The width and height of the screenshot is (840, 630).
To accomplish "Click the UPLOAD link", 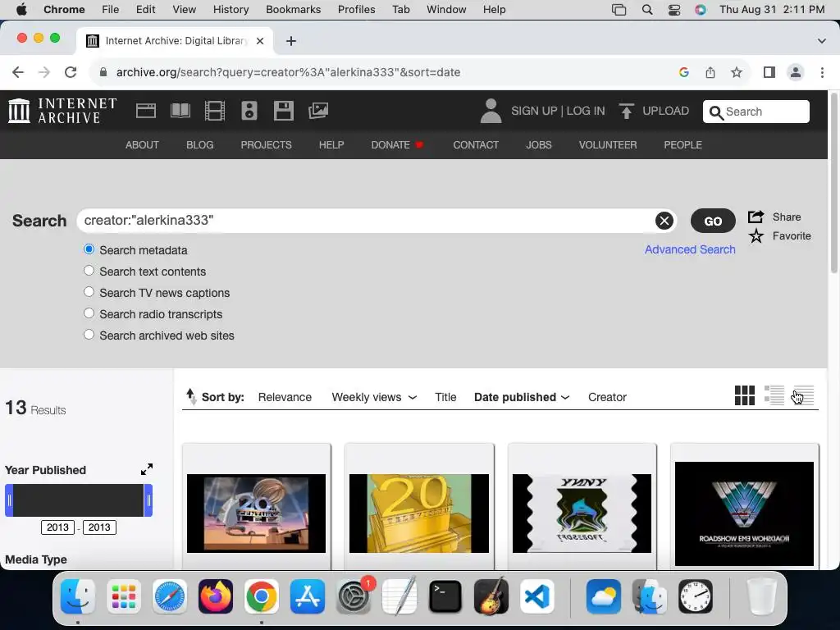I will [x=665, y=111].
